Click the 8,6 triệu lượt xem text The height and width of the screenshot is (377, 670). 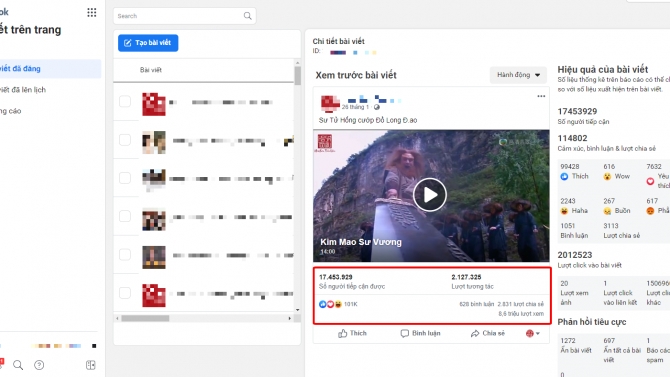click(521, 314)
